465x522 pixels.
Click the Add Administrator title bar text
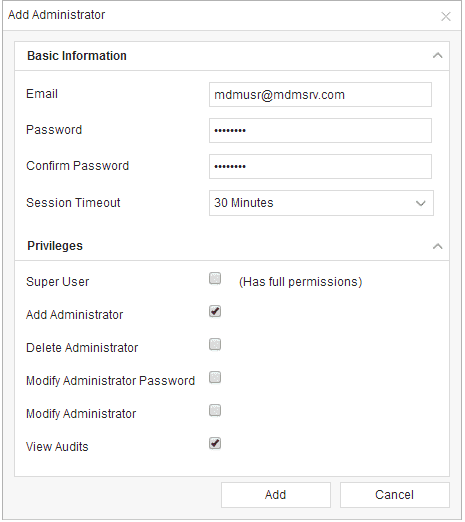56,15
